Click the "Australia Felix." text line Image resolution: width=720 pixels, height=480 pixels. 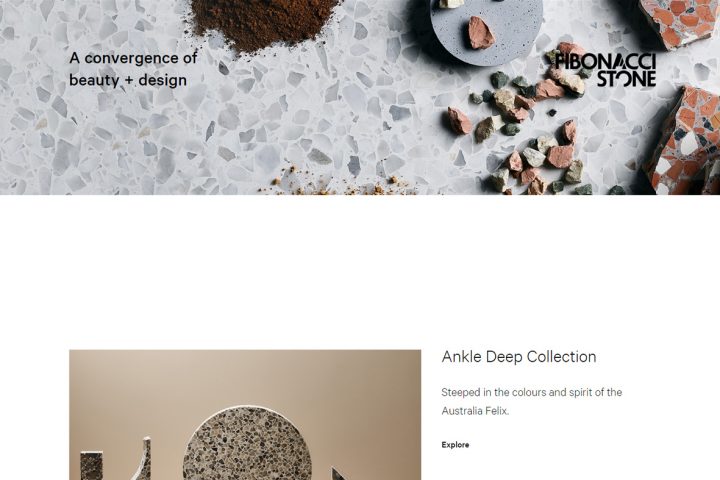pos(475,411)
